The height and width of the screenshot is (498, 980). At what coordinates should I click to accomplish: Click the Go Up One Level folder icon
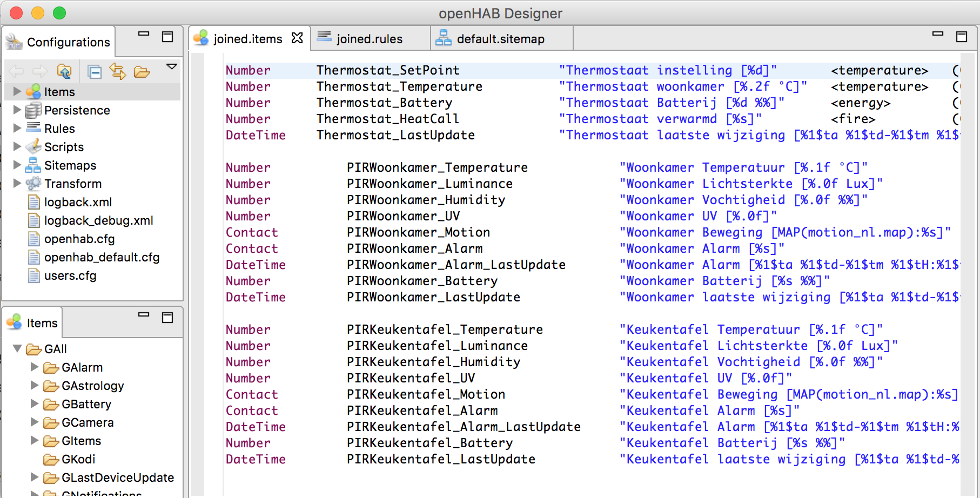(x=64, y=71)
